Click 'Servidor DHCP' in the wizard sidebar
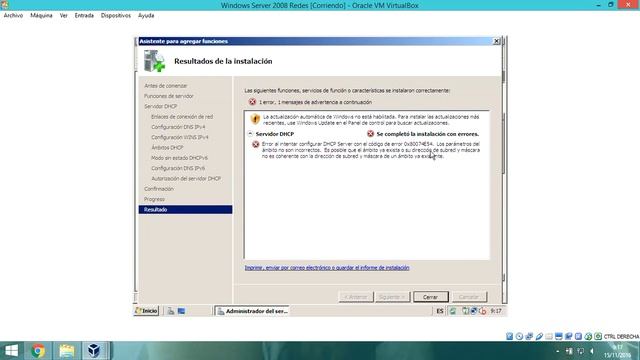The image size is (640, 360). [x=160, y=106]
